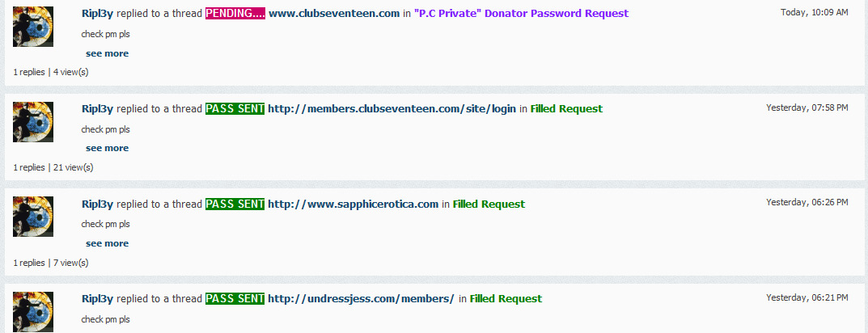Screen dimensions: 868x333
Task: Click avatar next to members.clubseventeen.com login entry
Action: point(33,122)
